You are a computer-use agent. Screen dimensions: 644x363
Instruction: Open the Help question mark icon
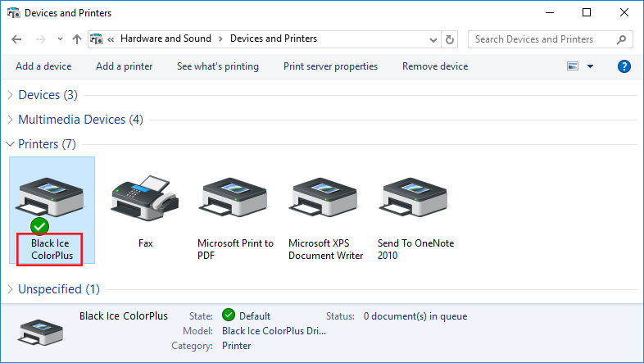click(x=624, y=66)
